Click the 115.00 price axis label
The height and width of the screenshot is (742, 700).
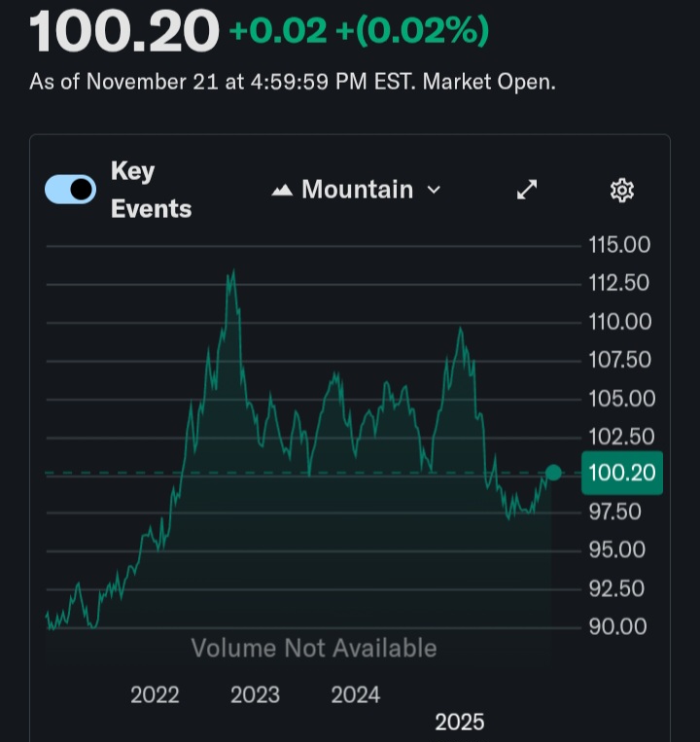click(x=619, y=245)
